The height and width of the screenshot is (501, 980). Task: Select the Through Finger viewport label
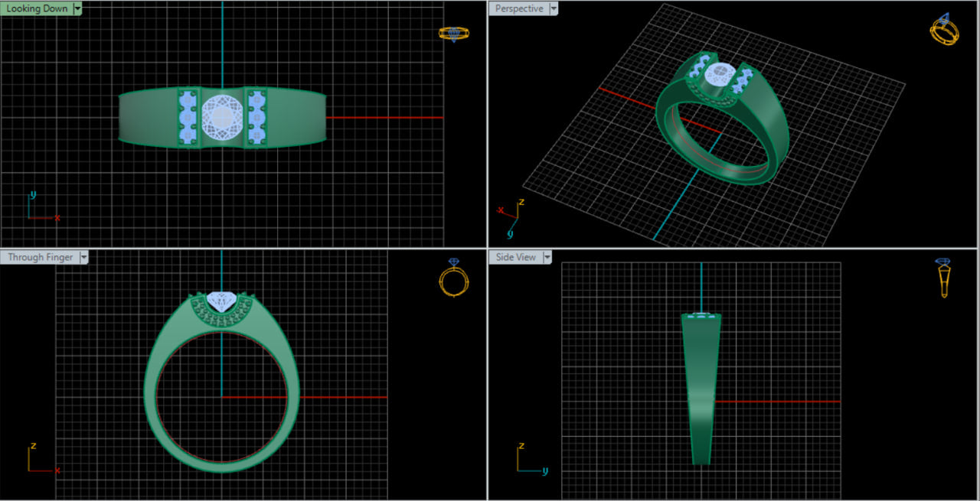tap(41, 258)
